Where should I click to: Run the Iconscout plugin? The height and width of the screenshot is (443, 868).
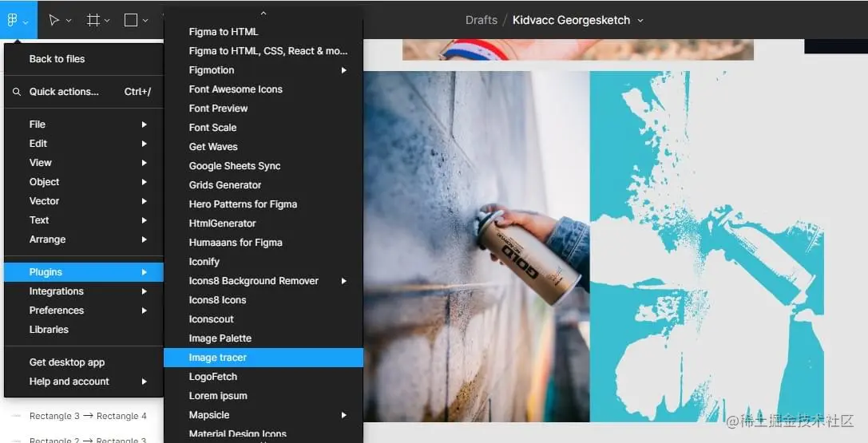click(x=264, y=319)
